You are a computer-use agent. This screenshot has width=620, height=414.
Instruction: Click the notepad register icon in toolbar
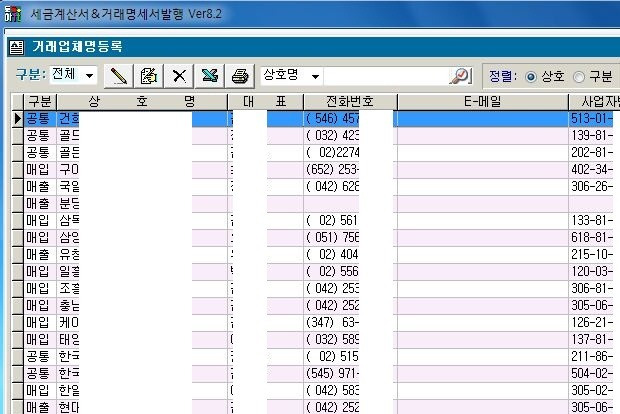click(149, 76)
